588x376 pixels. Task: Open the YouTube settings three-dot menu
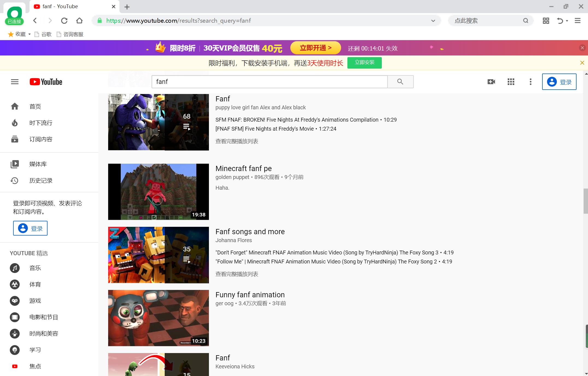click(530, 82)
